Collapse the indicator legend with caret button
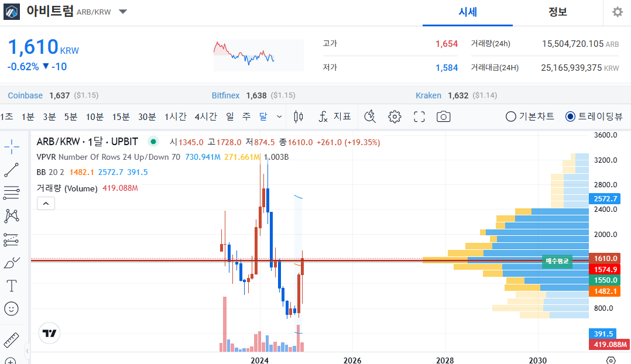 pyautogui.click(x=46, y=204)
